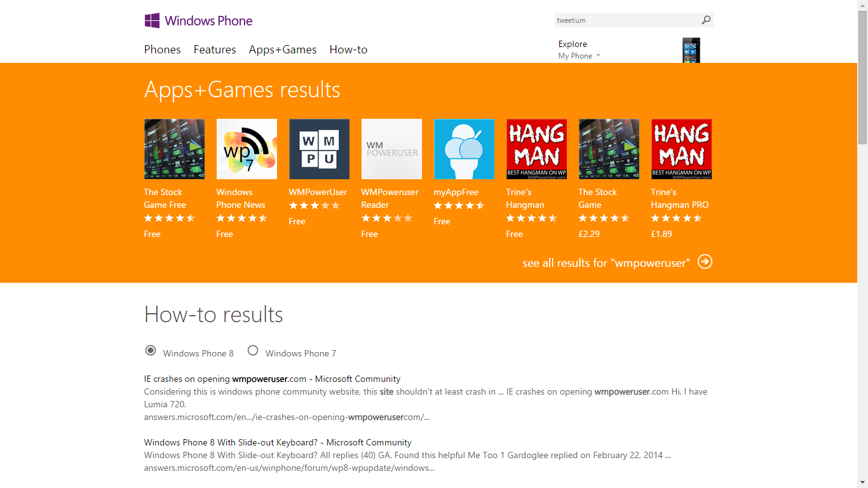Click the search magnifier icon
868x488 pixels.
(x=706, y=20)
